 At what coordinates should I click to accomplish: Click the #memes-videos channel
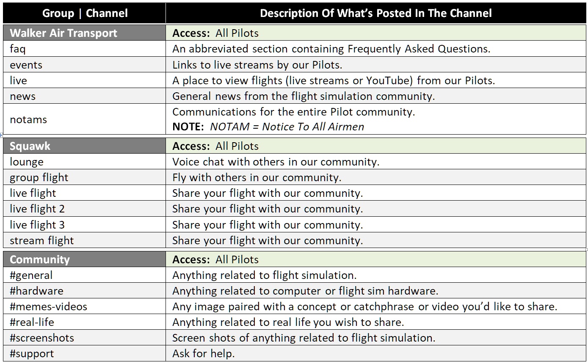pos(84,306)
